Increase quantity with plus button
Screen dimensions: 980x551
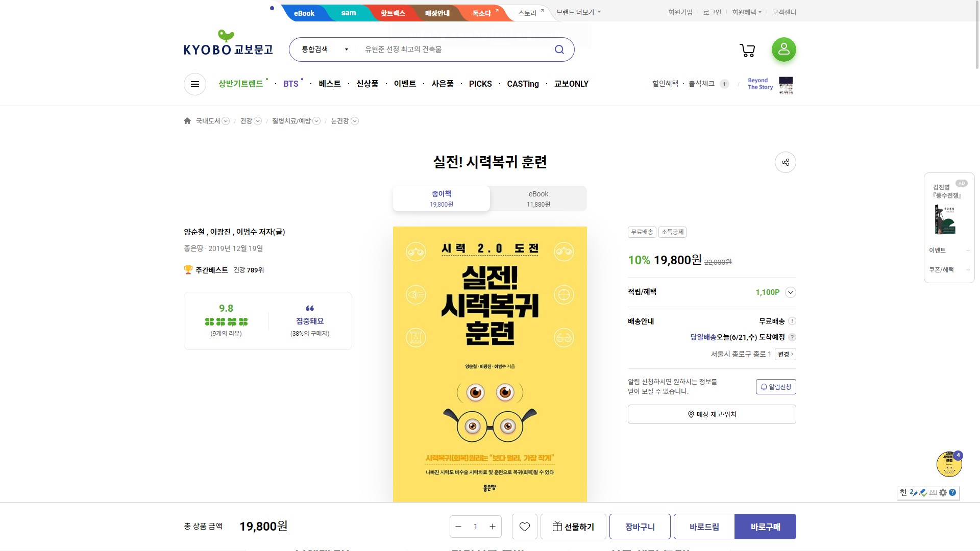pyautogui.click(x=492, y=527)
